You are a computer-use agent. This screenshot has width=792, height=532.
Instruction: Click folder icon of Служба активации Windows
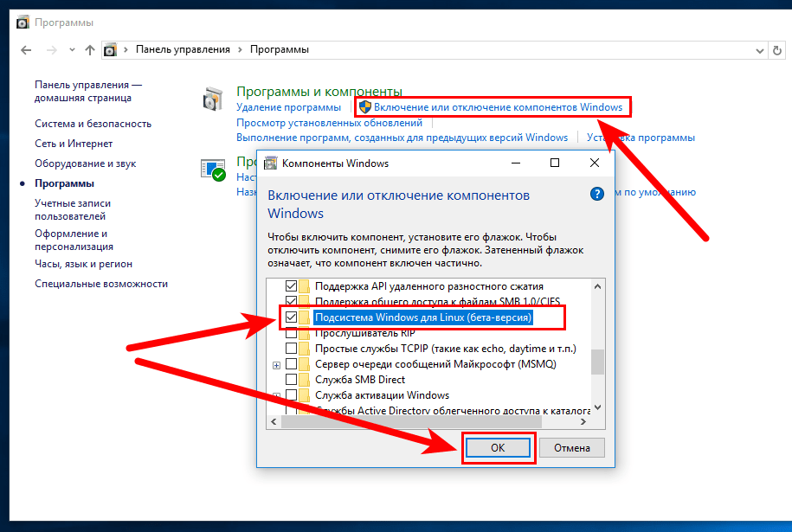click(304, 394)
